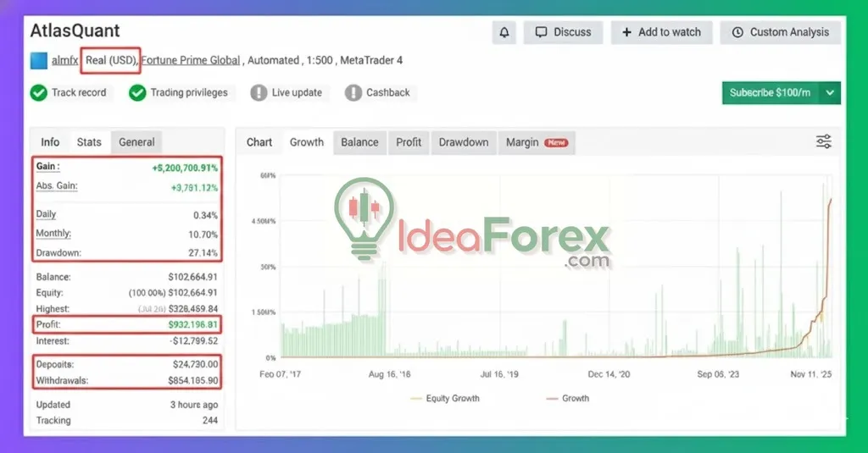
Task: Open the Discuss button
Action: coord(563,33)
